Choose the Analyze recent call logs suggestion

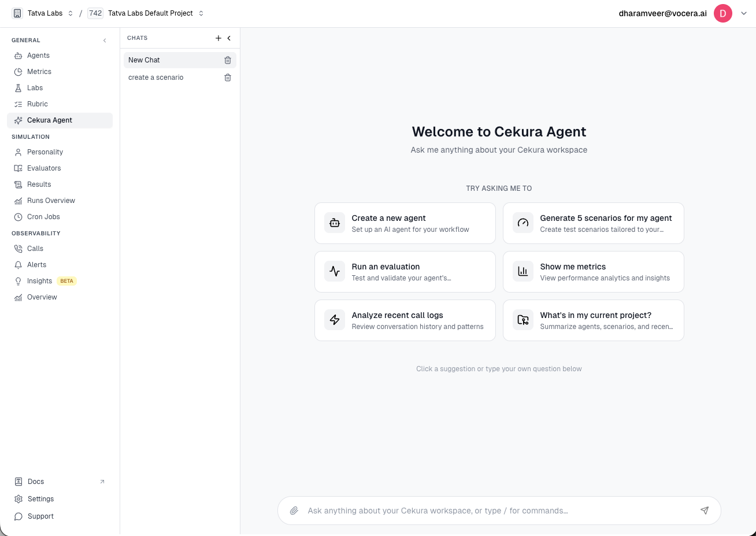405,320
